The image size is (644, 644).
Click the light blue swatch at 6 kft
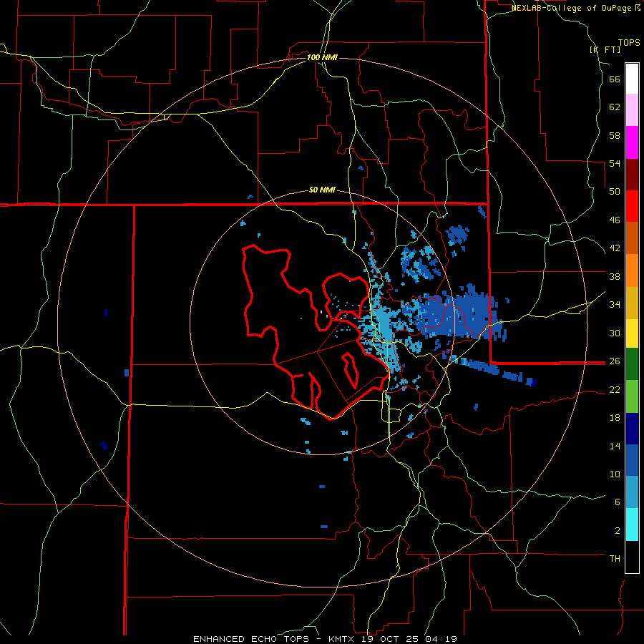(632, 492)
